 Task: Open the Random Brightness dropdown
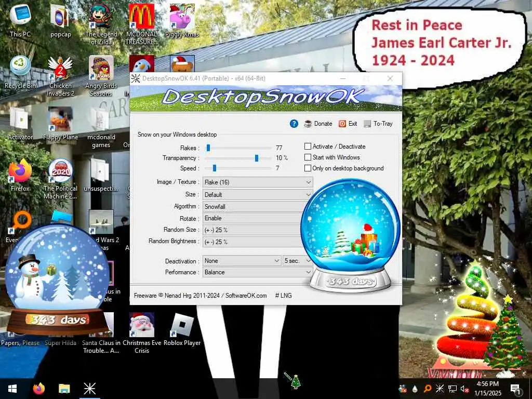(x=253, y=242)
